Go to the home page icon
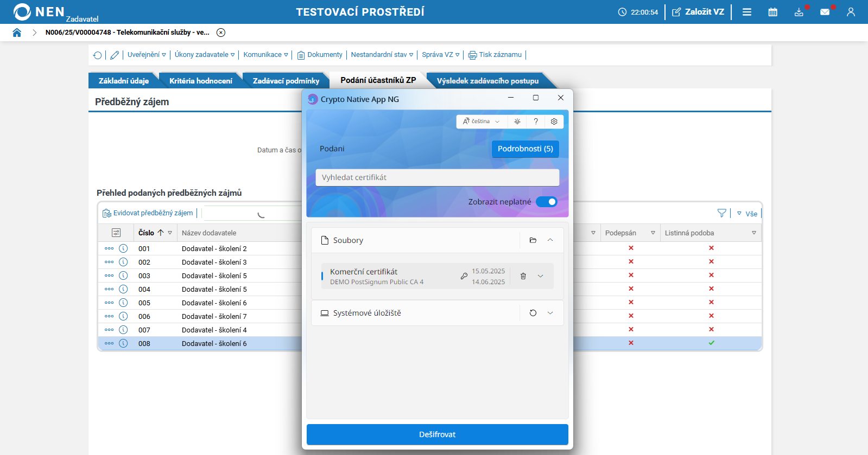Screen dimensions: 868x455 (x=17, y=33)
